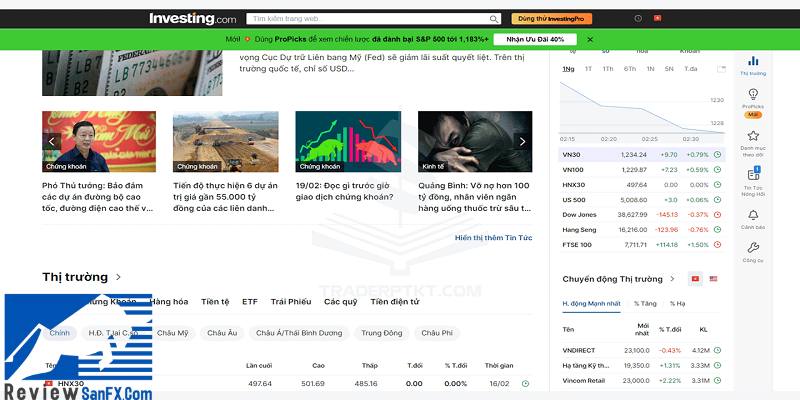Switch to the % Hạ tab

click(678, 304)
